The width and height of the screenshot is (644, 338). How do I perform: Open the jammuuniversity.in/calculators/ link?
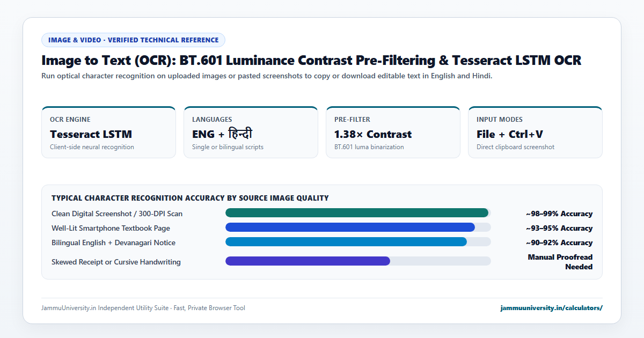551,308
